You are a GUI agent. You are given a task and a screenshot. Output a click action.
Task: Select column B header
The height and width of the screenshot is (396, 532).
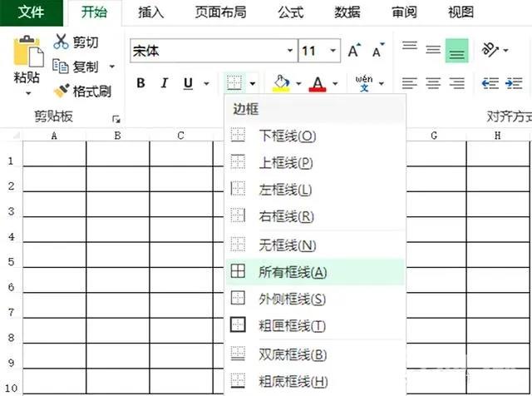[x=117, y=136]
